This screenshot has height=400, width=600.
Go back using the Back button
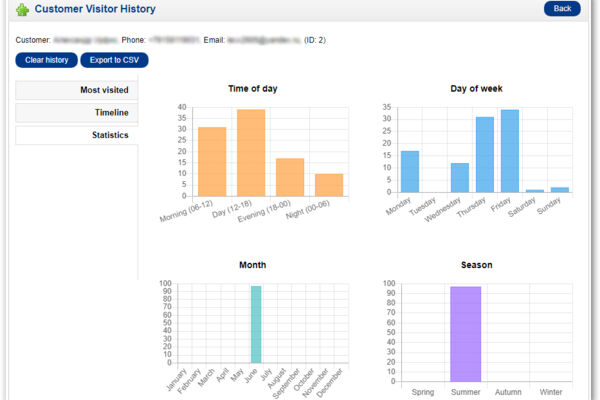[x=562, y=8]
